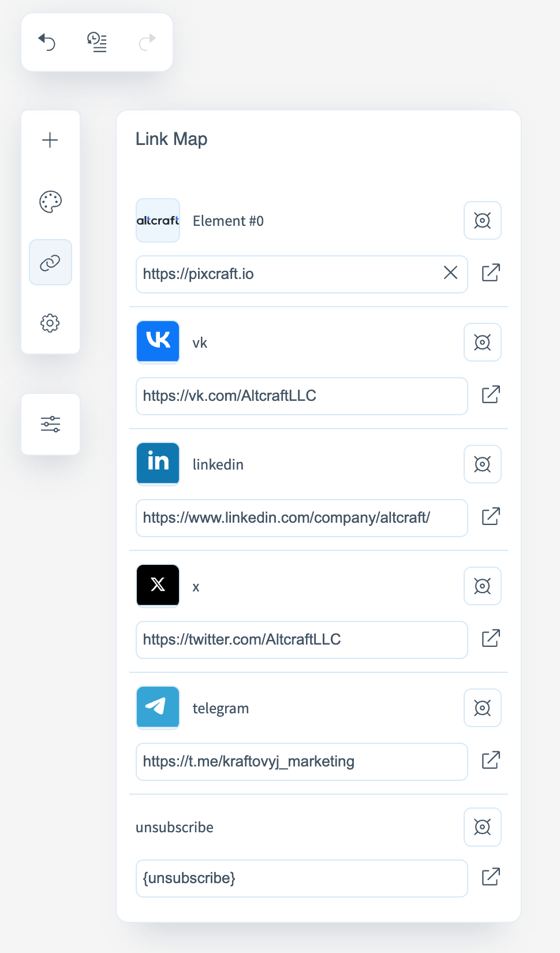Click the redo arrow icon
The width and height of the screenshot is (560, 953).
click(147, 42)
